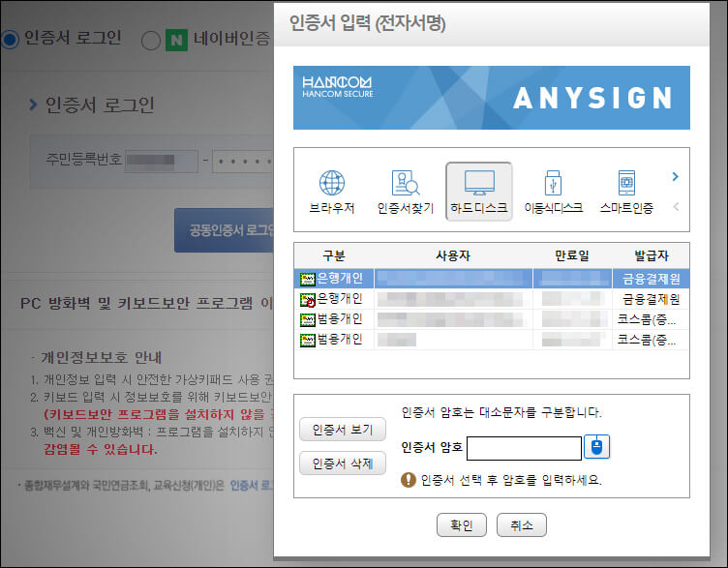
Task: Choose 하드디스크 storage location
Action: [478, 192]
